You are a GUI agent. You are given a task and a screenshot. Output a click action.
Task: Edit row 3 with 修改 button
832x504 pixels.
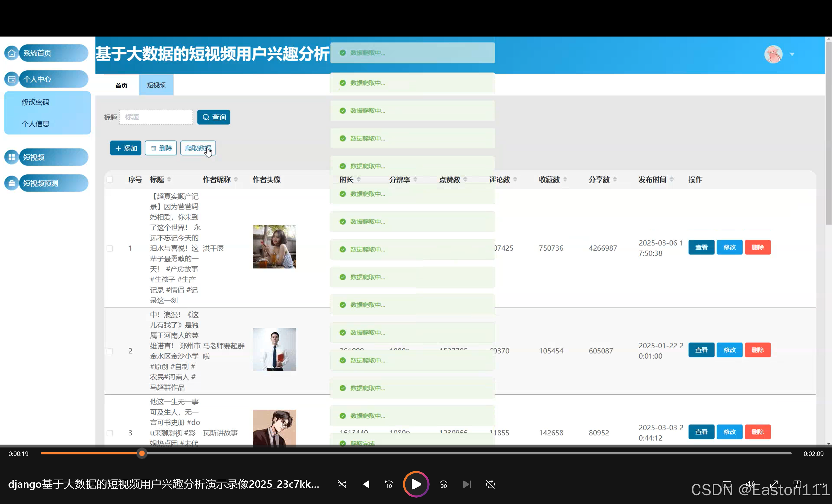[x=729, y=432]
